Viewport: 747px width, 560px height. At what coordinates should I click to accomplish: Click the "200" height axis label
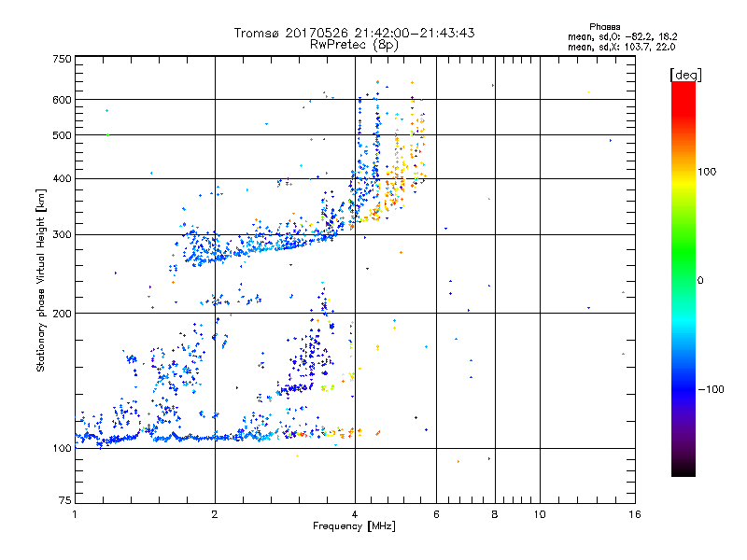tap(63, 314)
